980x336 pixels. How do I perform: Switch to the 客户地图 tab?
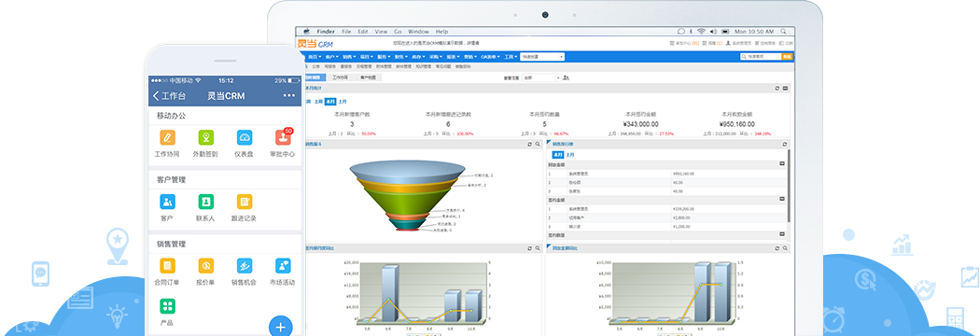pyautogui.click(x=368, y=78)
